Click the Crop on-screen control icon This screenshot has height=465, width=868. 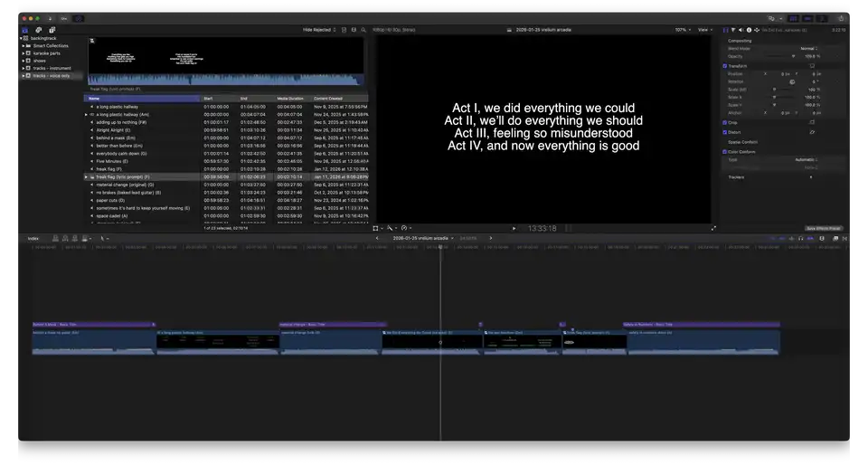pos(812,122)
